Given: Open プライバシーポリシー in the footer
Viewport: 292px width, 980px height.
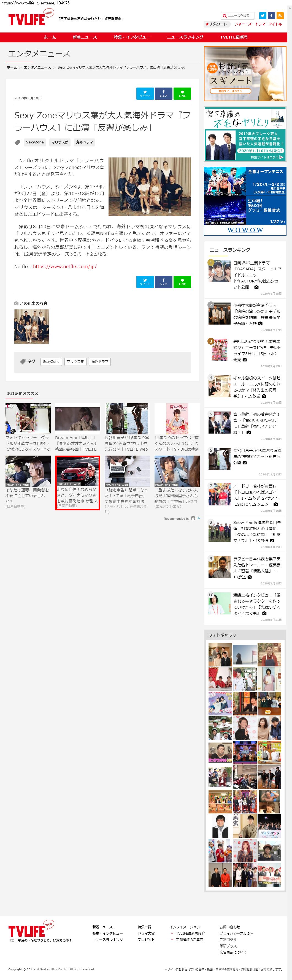Looking at the screenshot, I should click(x=236, y=933).
